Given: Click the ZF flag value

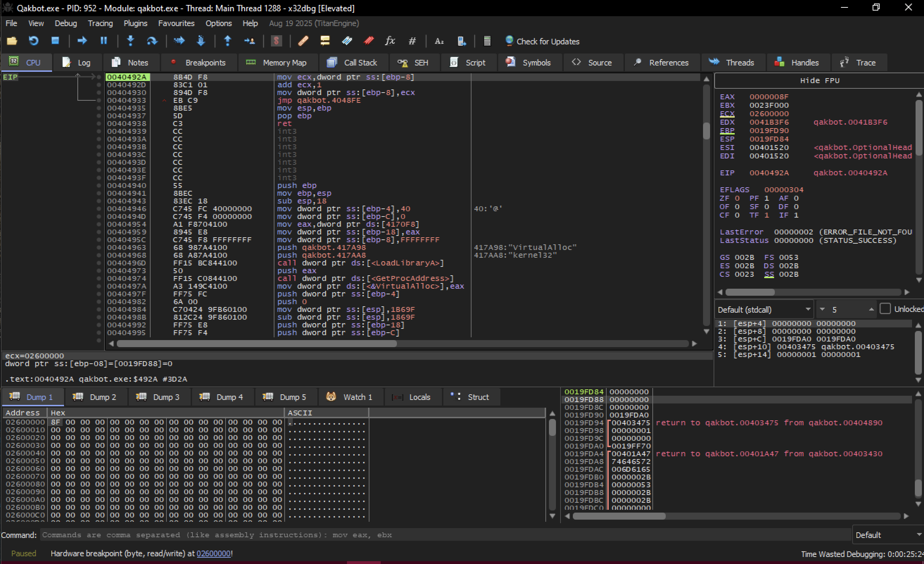Looking at the screenshot, I should click(737, 198).
